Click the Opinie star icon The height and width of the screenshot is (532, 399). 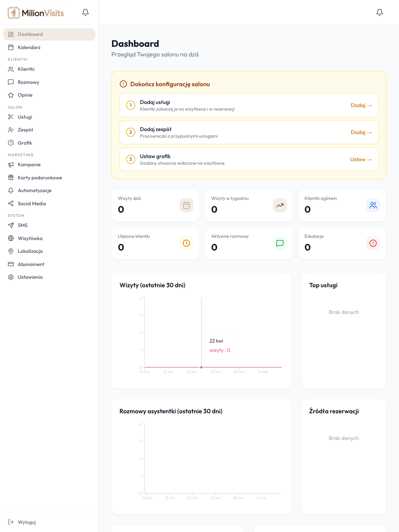point(11,95)
